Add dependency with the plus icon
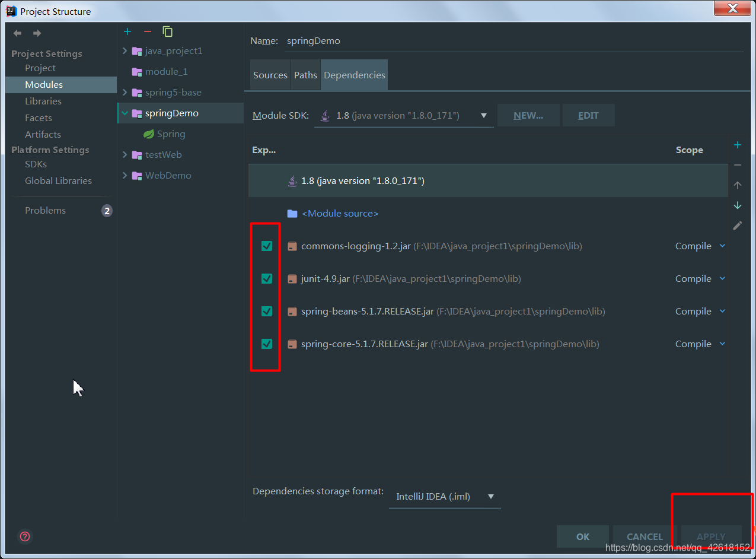 [738, 145]
